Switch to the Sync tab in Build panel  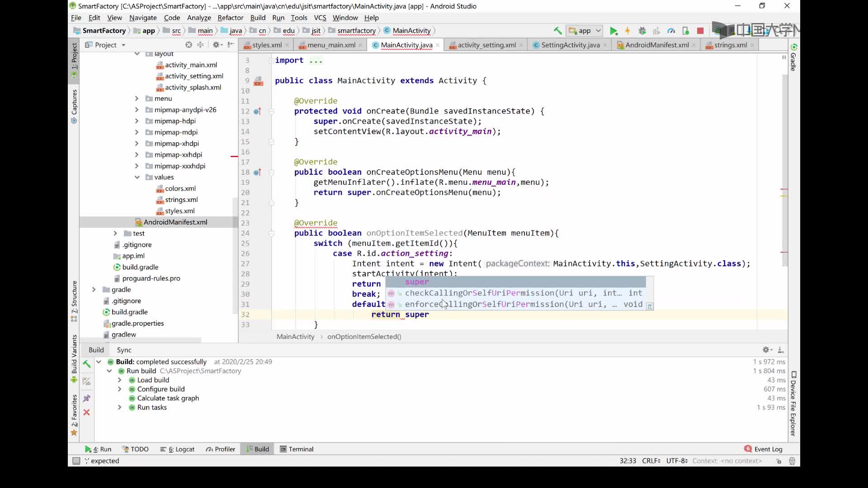(x=124, y=350)
